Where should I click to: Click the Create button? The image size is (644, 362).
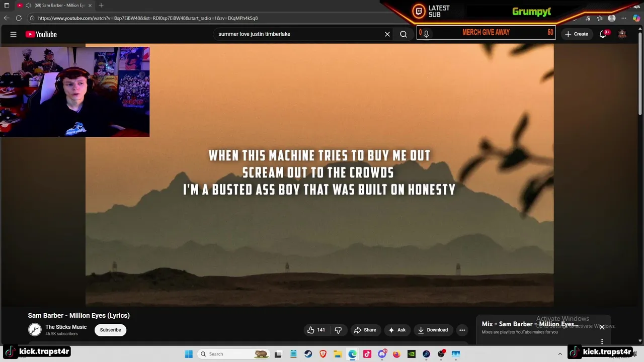click(577, 34)
